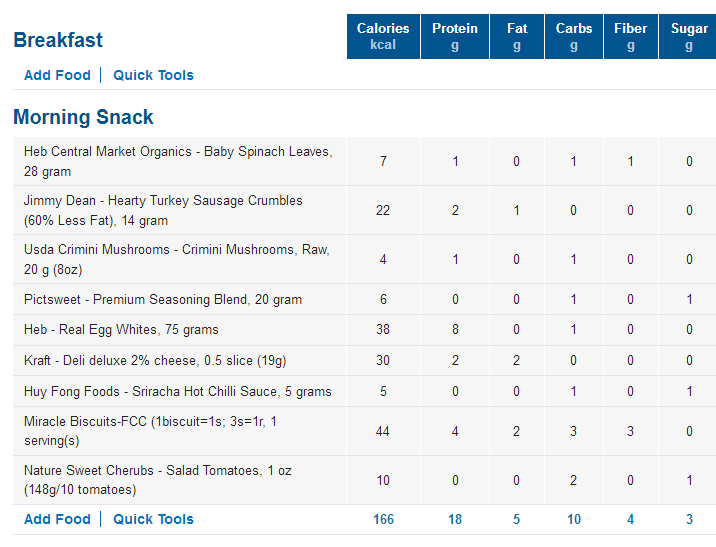
Task: Open the Jimmy Dean Turkey Sausage Crumbles entry
Action: (163, 210)
